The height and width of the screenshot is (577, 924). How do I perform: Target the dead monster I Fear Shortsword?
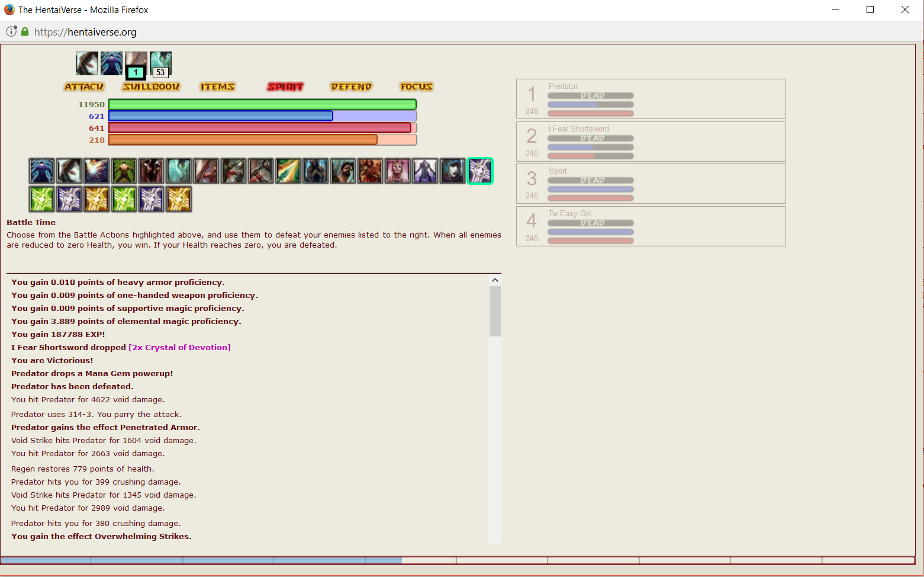(651, 142)
